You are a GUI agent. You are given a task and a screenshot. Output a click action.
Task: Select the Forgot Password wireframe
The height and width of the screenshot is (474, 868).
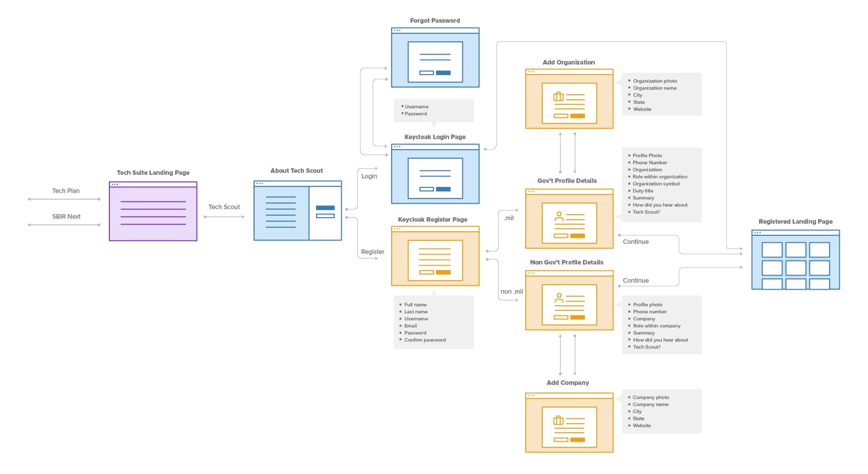(x=436, y=57)
